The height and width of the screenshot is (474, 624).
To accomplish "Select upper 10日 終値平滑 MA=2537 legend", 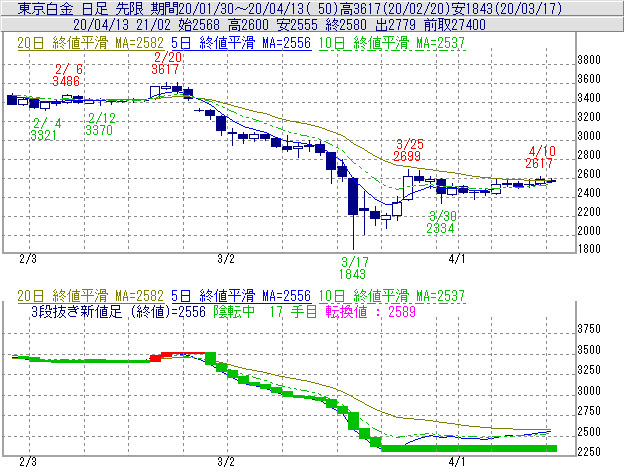I will 392,43.
